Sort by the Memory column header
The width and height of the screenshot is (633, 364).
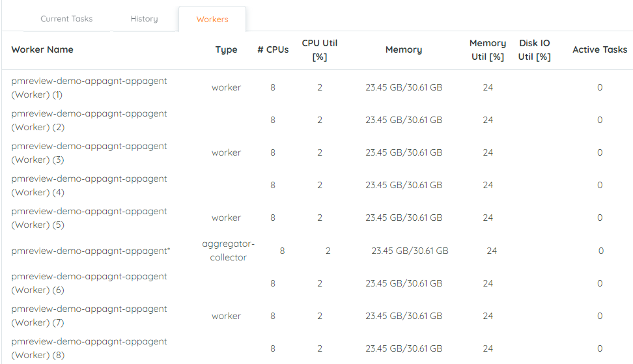tap(404, 49)
